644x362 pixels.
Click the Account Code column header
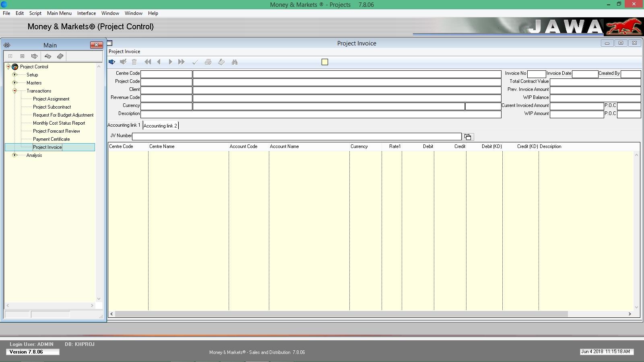pos(249,146)
